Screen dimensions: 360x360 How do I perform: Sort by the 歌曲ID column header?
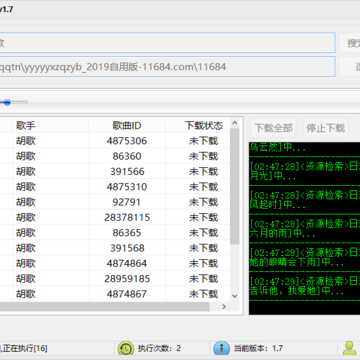tap(127, 125)
